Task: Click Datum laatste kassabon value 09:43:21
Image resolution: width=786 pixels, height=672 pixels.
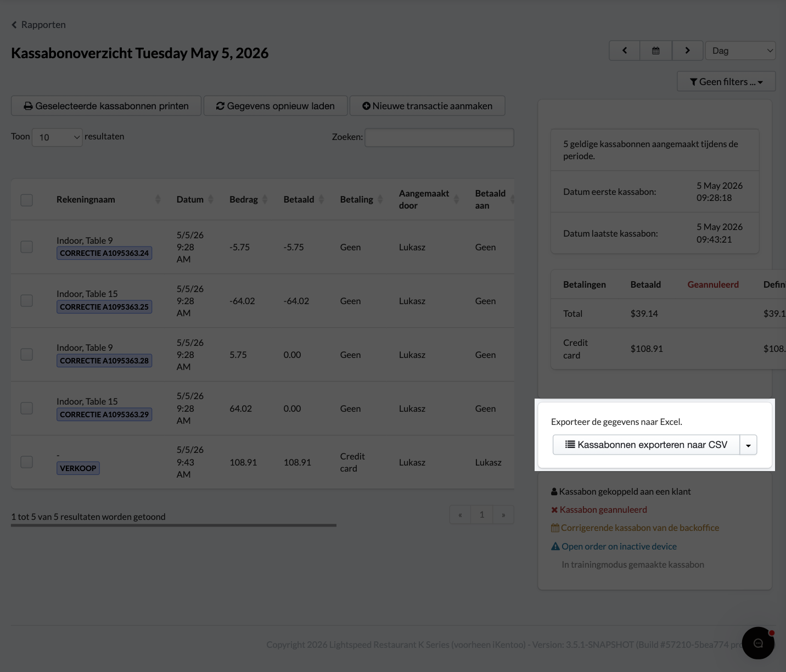Action: [x=714, y=239]
